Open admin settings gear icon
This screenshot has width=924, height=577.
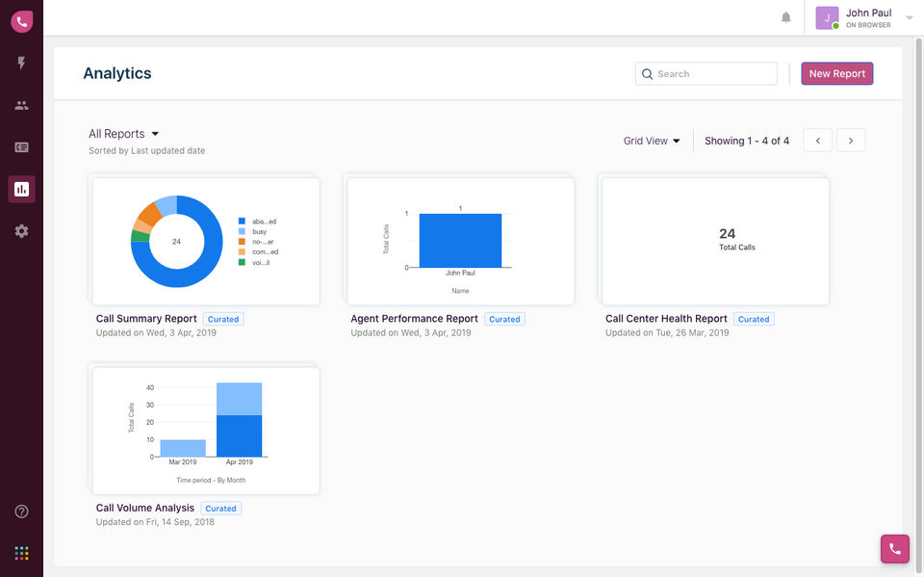21,231
